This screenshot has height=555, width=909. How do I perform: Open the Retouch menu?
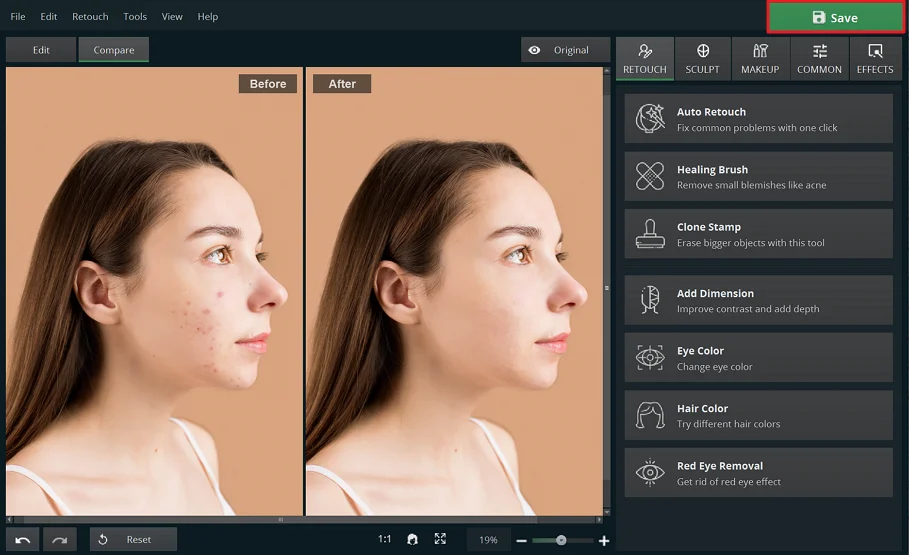pos(90,17)
